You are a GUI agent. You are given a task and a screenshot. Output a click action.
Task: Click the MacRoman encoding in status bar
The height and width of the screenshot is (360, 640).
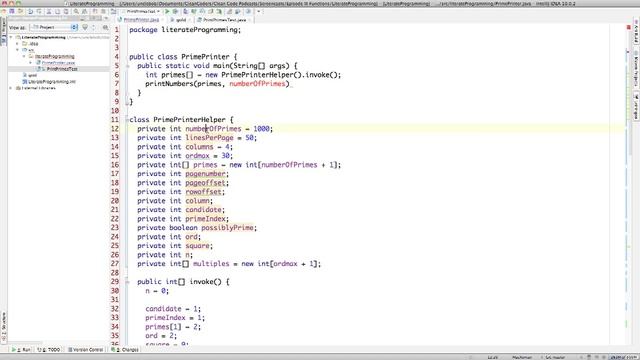(x=522, y=358)
